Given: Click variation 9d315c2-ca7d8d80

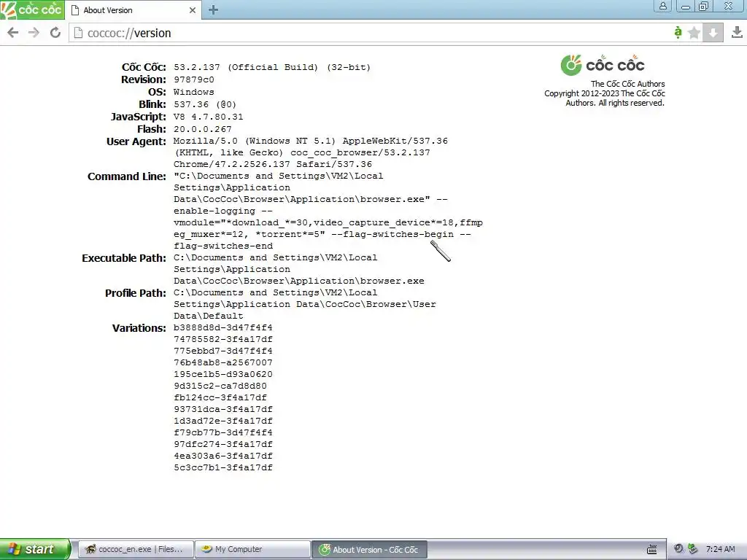Looking at the screenshot, I should [220, 386].
